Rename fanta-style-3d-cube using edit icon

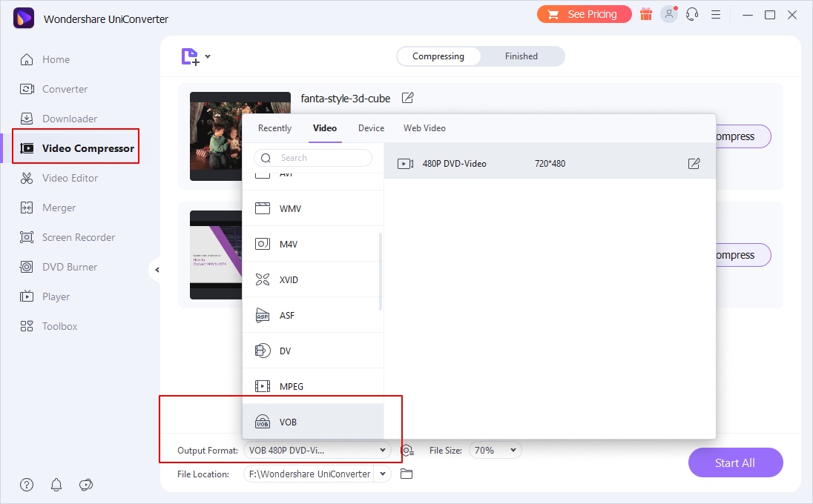coord(407,98)
